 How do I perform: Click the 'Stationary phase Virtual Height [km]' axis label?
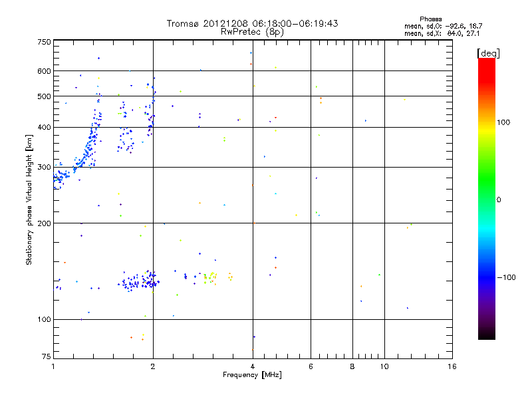pos(29,199)
